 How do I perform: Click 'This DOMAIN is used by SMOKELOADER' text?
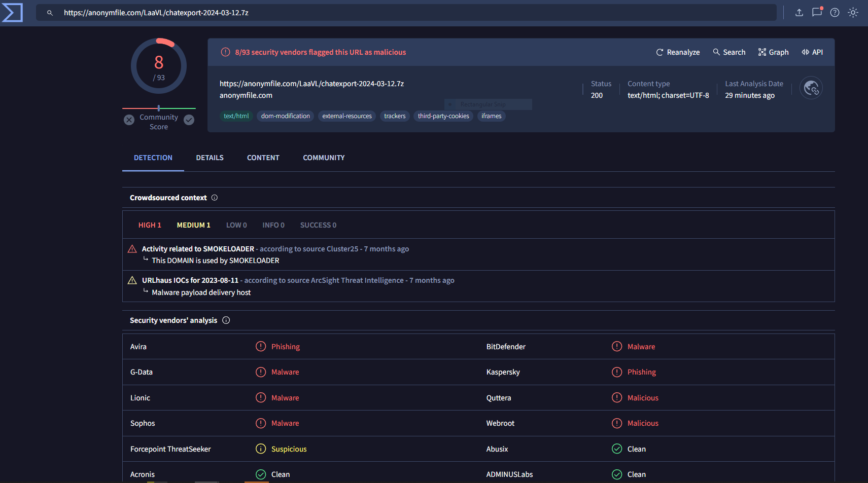(x=216, y=261)
